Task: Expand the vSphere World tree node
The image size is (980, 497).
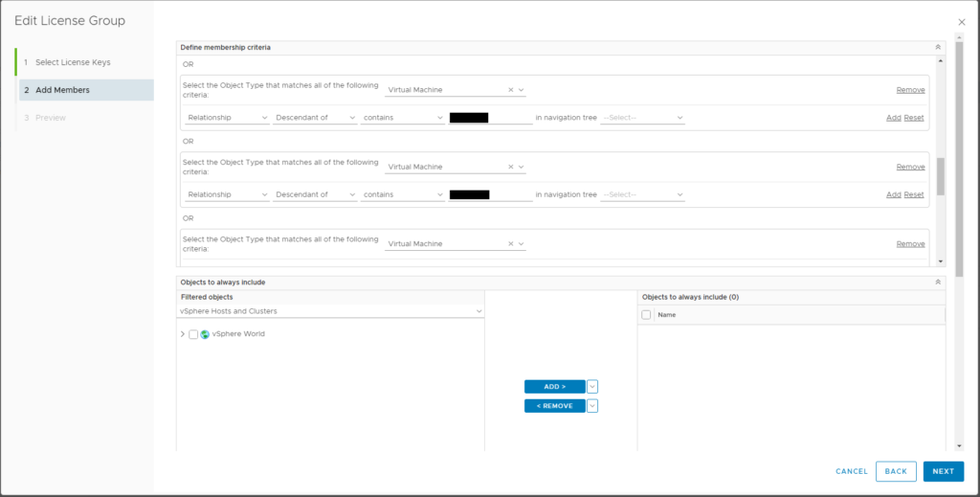Action: [183, 334]
